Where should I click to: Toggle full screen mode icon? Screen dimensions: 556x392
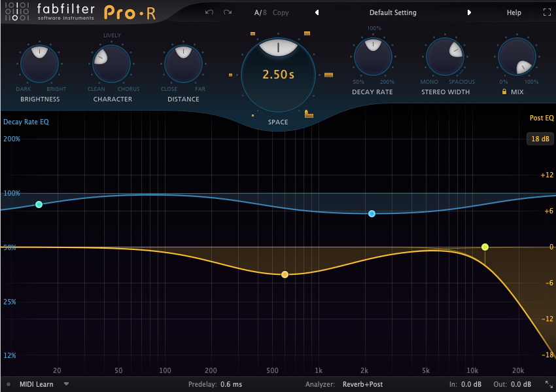pos(547,12)
